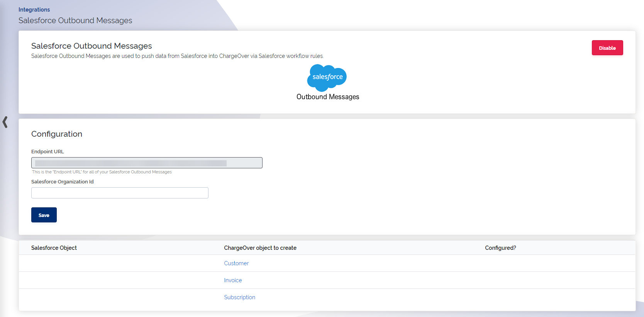
Task: Click the Salesforce cloud logo
Action: pos(327,78)
